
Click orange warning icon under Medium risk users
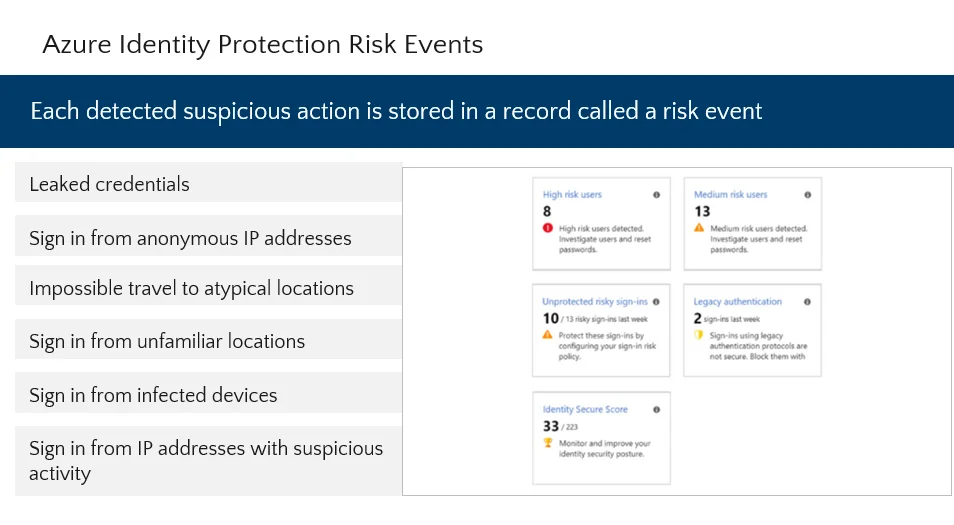[x=699, y=228]
